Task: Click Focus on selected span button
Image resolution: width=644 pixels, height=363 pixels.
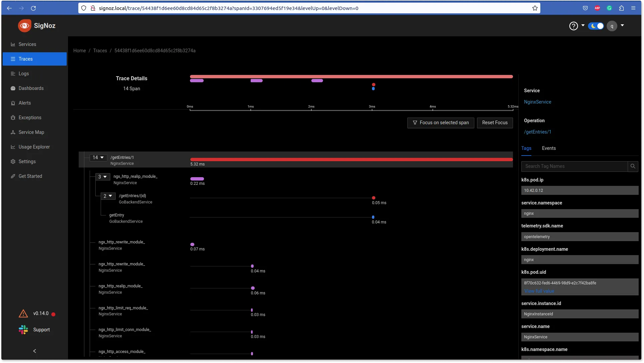Action: 441,123
